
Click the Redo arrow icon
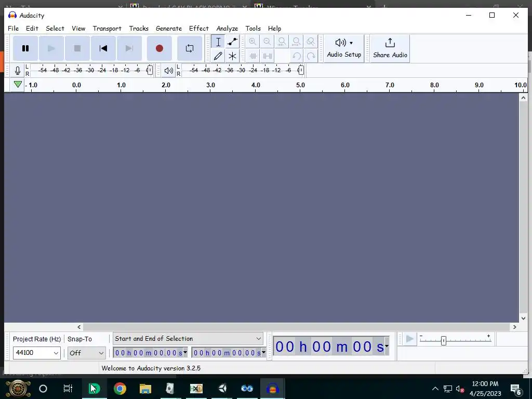tap(311, 56)
